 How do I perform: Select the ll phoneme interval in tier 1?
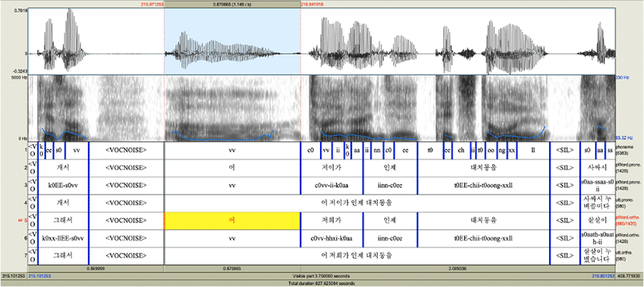(533, 150)
